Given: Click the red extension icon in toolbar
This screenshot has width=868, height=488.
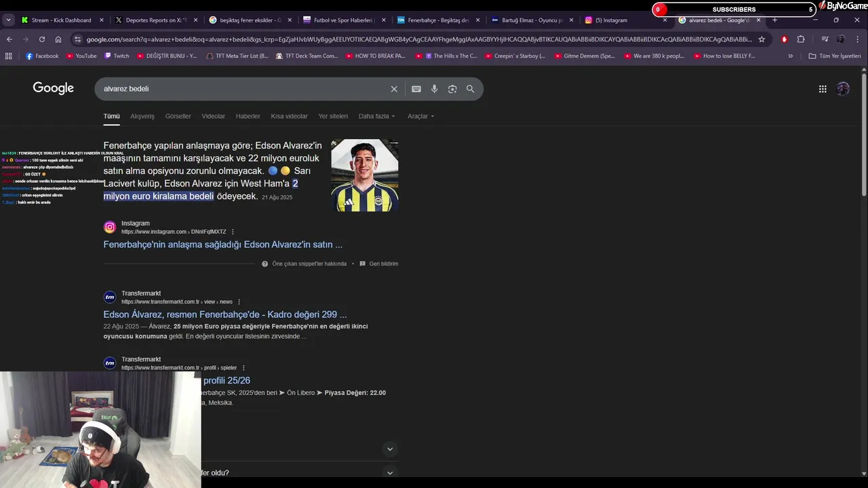Looking at the screenshot, I should pyautogui.click(x=785, y=39).
